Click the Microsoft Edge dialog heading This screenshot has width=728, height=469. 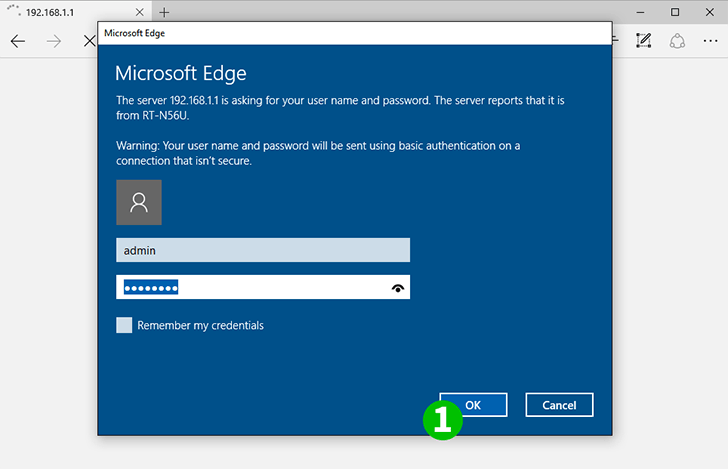point(181,73)
